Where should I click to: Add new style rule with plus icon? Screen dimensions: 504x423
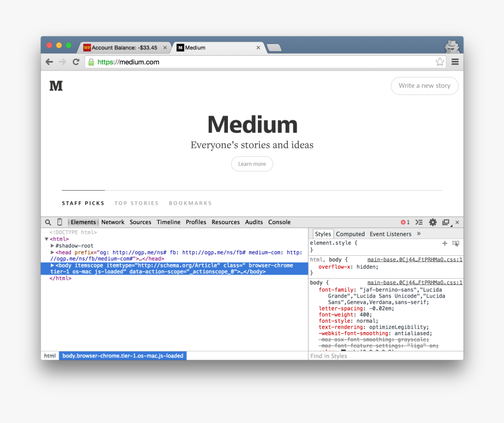[x=445, y=243]
